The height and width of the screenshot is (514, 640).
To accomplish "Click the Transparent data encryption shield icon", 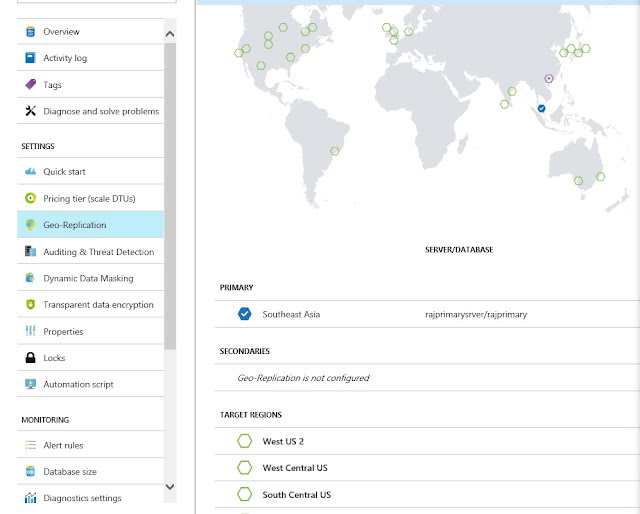I will (31, 305).
